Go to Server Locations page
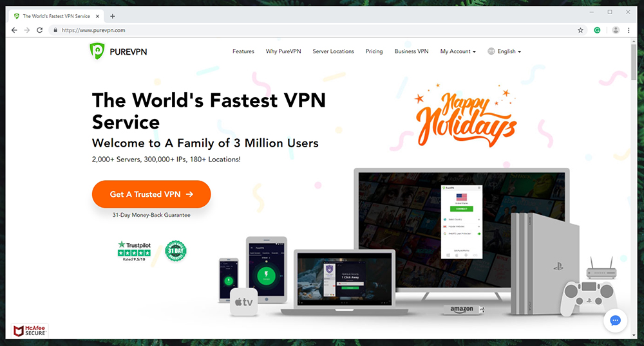644x346 pixels. pyautogui.click(x=333, y=51)
